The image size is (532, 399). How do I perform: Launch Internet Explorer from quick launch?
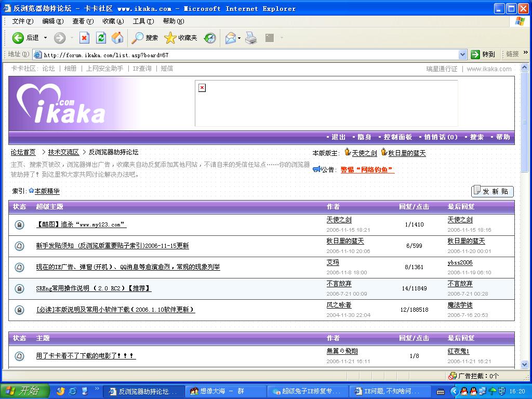pos(73,391)
